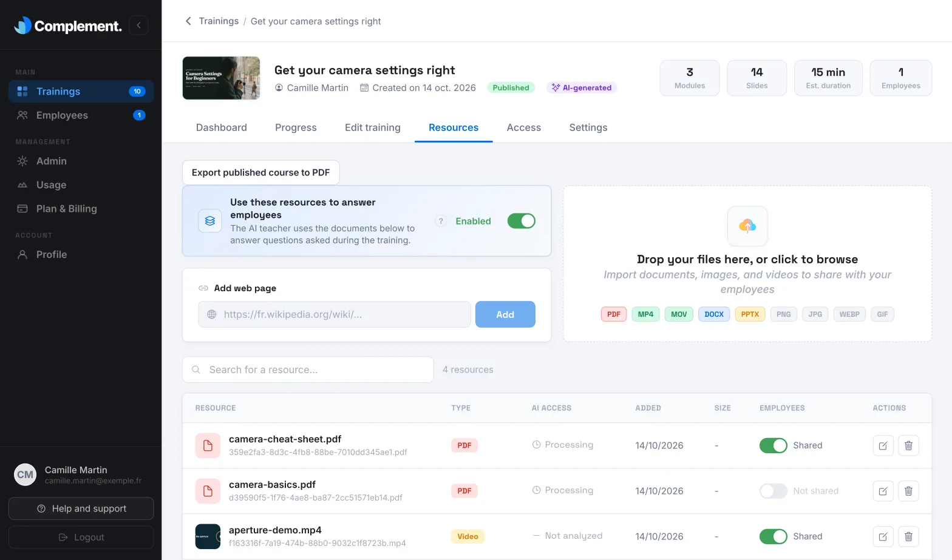Enable sharing for camera-basics.pdf

(x=773, y=491)
